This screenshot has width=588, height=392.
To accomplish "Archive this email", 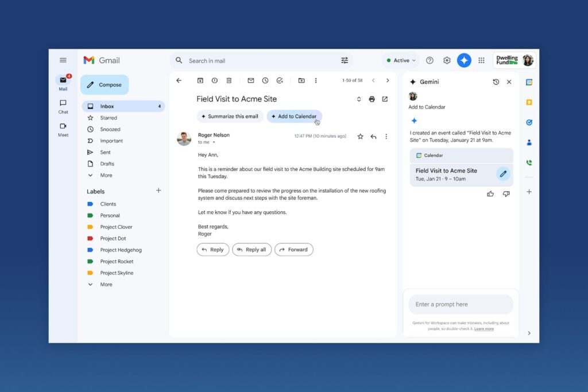I will (200, 80).
